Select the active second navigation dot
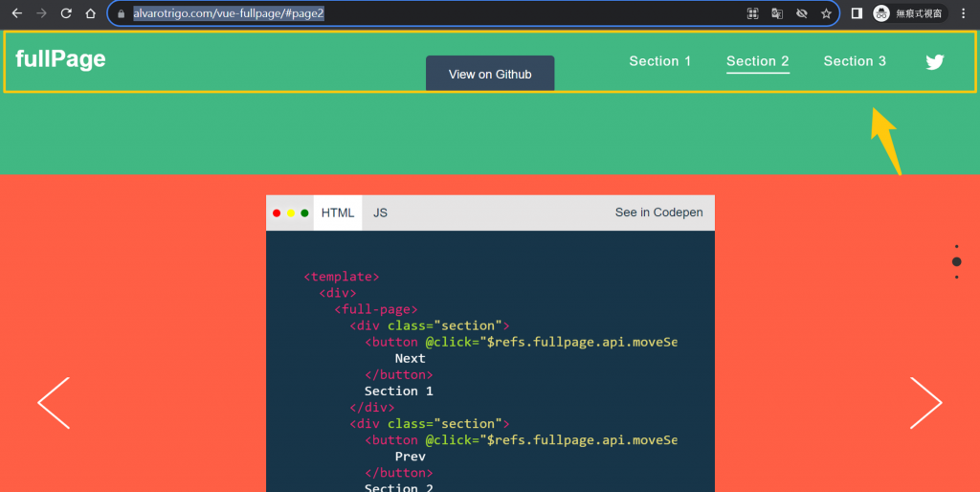 [x=956, y=261]
